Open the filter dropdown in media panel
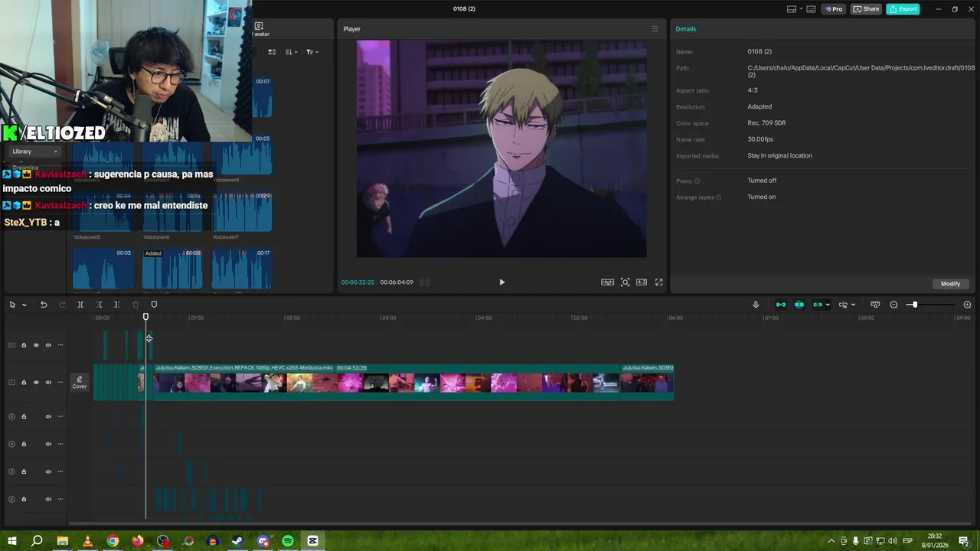The width and height of the screenshot is (980, 551). (312, 52)
